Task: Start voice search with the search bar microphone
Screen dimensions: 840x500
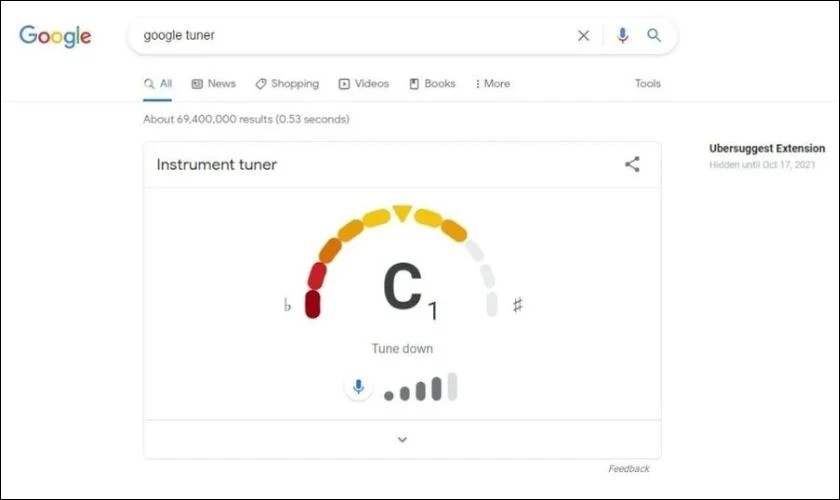Action: tap(622, 35)
